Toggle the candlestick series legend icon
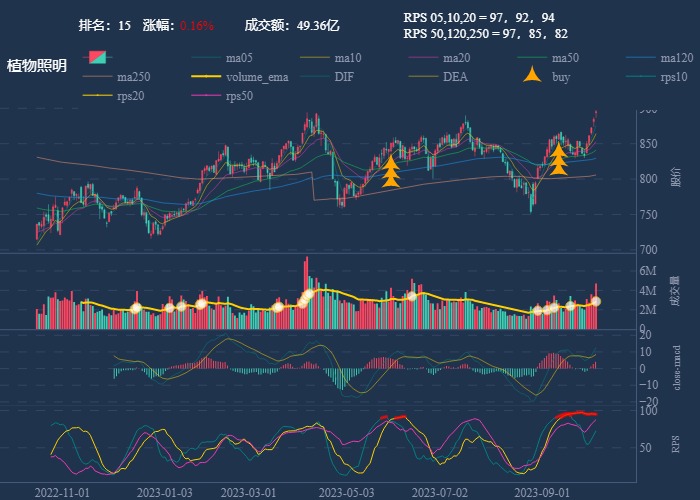 click(96, 57)
